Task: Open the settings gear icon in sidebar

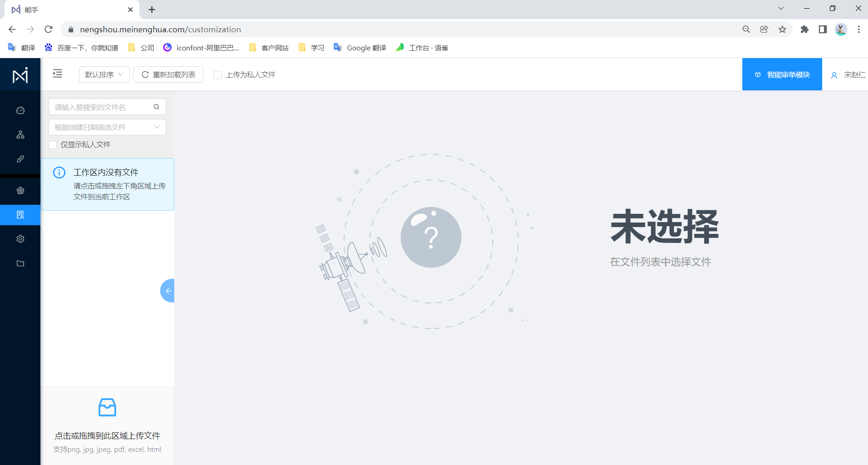Action: tap(20, 239)
